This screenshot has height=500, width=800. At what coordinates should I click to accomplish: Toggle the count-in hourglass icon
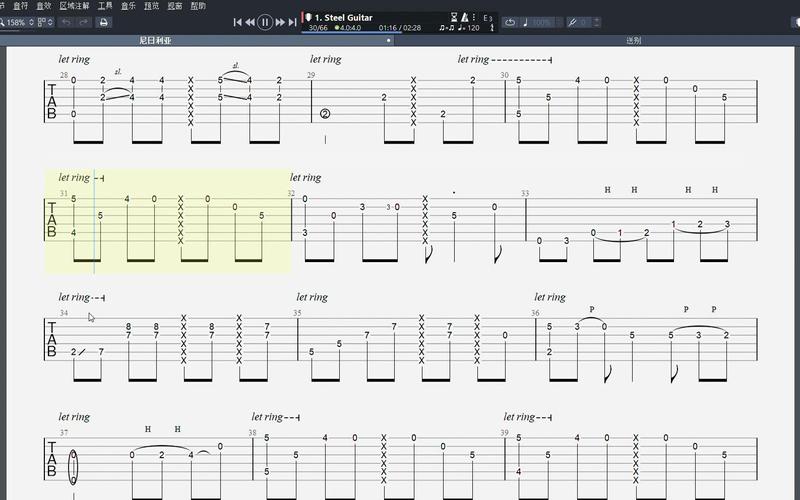pyautogui.click(x=454, y=17)
